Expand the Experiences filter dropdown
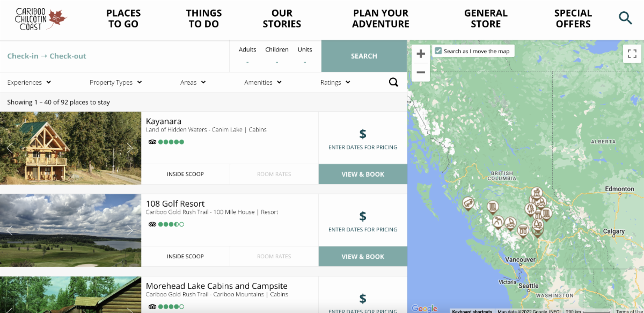 (x=29, y=82)
